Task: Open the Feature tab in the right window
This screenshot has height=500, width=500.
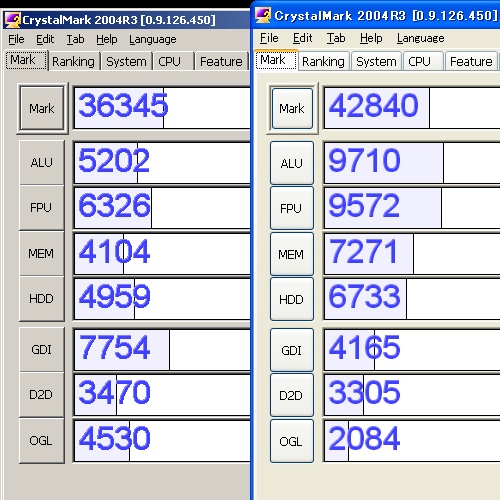Action: 471,61
